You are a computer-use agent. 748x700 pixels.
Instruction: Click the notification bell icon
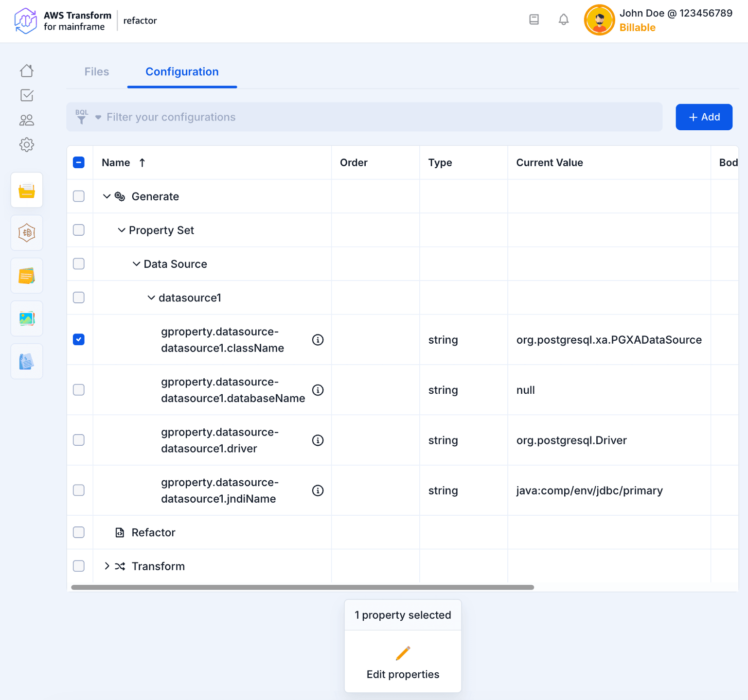563,19
